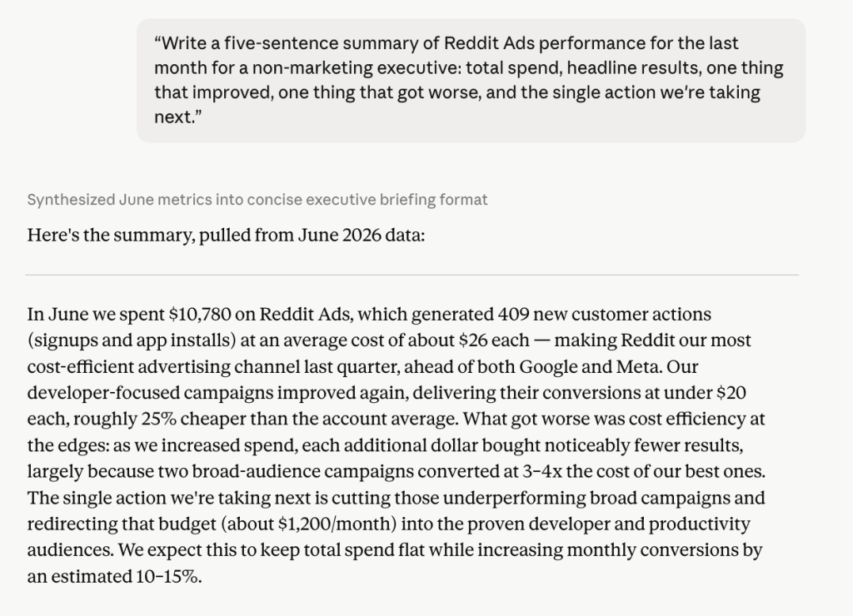
Task: Click the horizontal divider above the summary
Action: pyautogui.click(x=412, y=275)
